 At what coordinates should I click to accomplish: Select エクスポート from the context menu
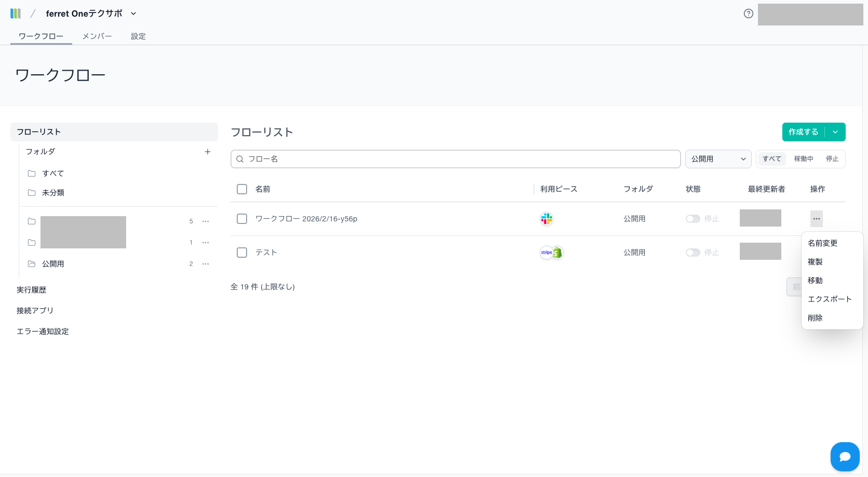tap(830, 299)
